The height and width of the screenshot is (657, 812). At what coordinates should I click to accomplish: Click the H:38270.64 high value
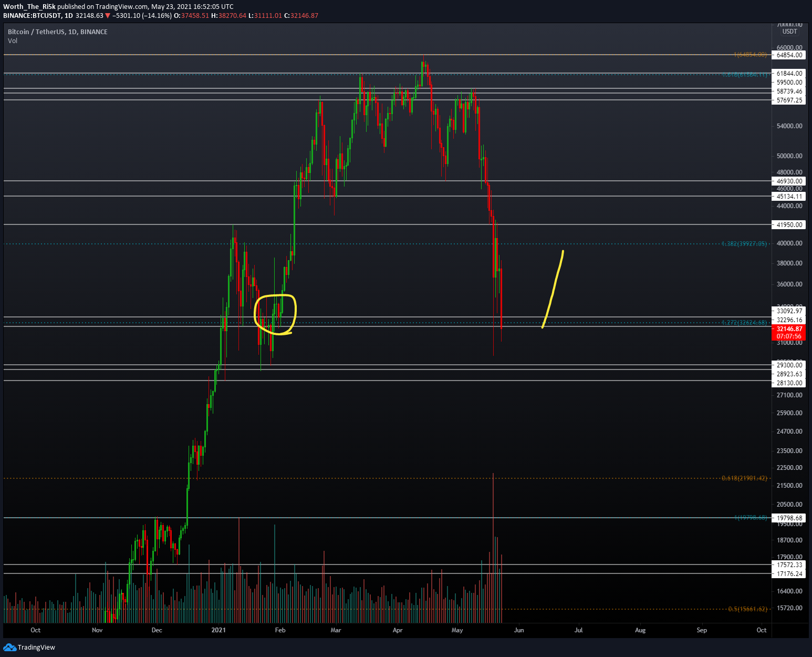[229, 16]
